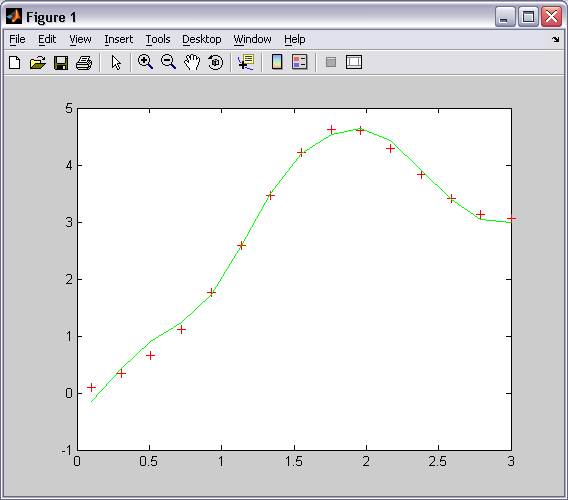The height and width of the screenshot is (500, 568).
Task: Close the Figure 1 window
Action: click(551, 17)
